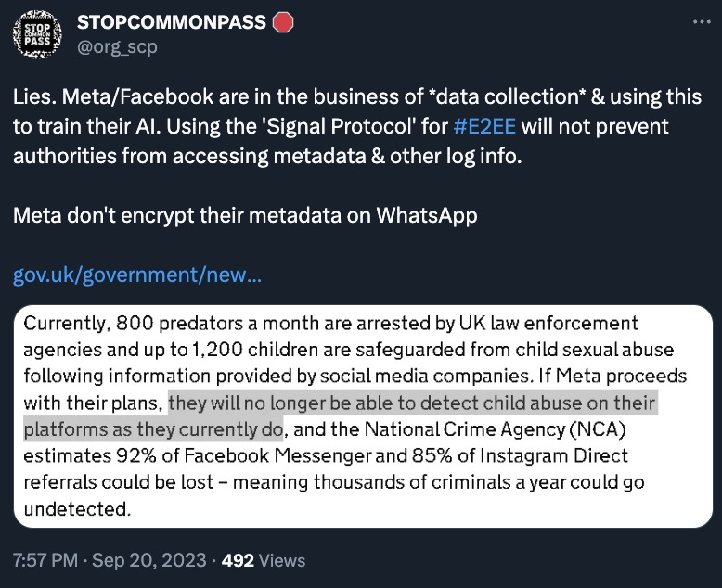Open the gov.uk/government/new... link
This screenshot has height=588, width=722.
137,275
